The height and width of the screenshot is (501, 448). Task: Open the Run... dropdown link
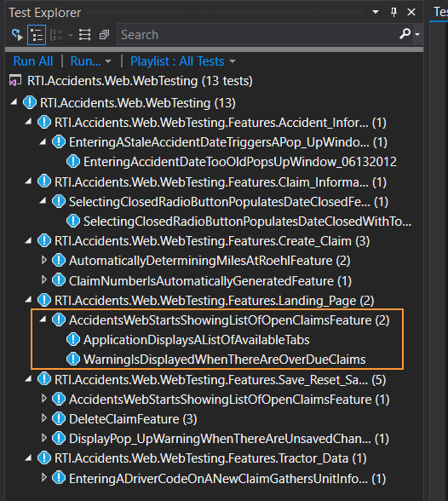click(x=90, y=61)
